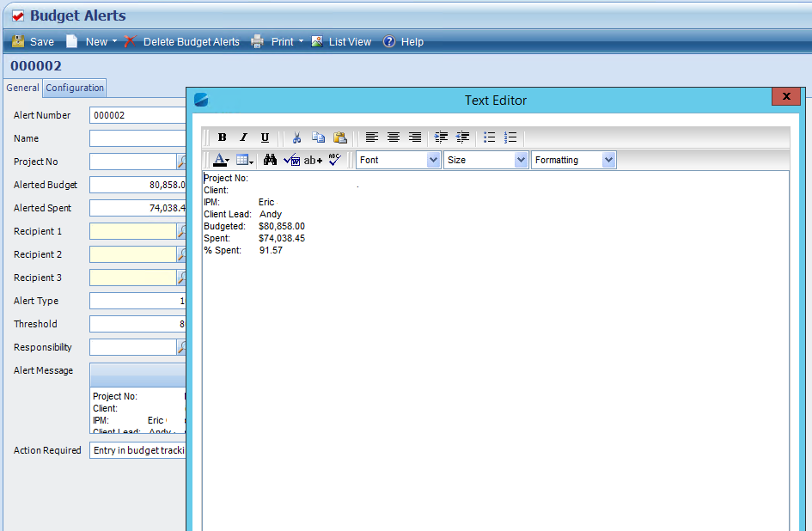
Task: Open insert table menu
Action: click(x=244, y=160)
